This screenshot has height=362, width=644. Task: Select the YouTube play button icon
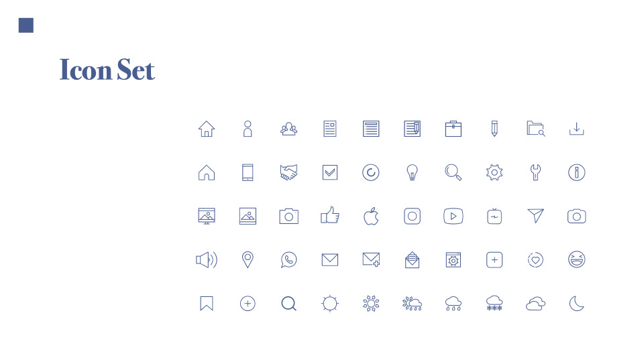click(x=453, y=217)
